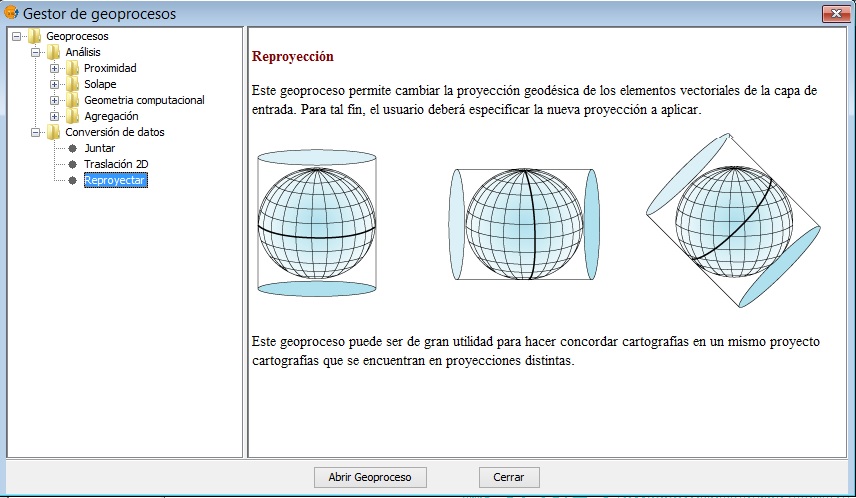The image size is (856, 498).
Task: Click the bullet icon beside Reproyectar
Action: click(73, 180)
